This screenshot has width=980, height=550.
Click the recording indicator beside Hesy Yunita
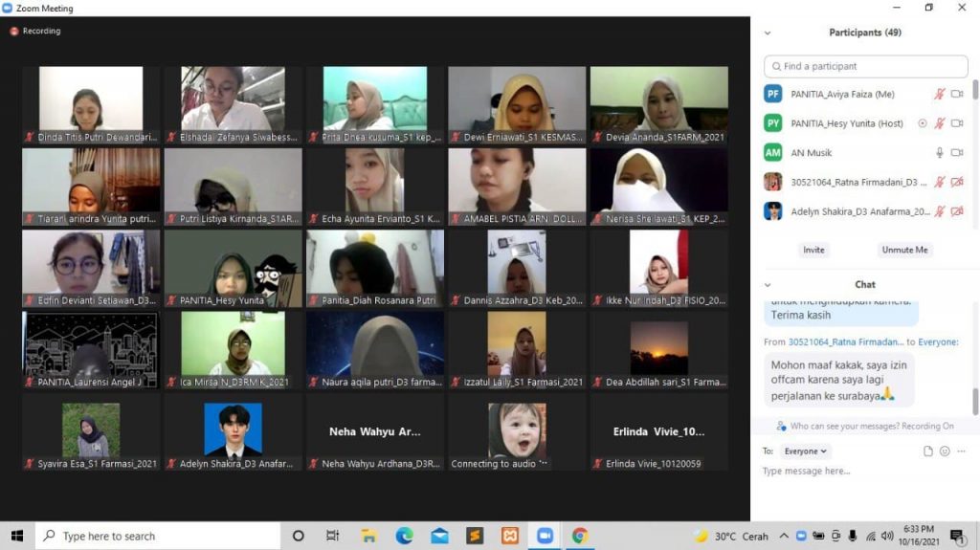pos(923,123)
